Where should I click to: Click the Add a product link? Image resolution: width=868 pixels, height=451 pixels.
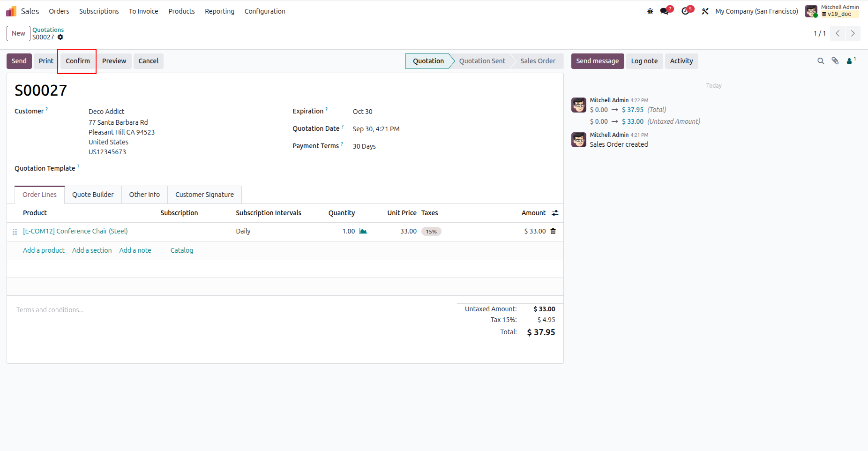44,250
